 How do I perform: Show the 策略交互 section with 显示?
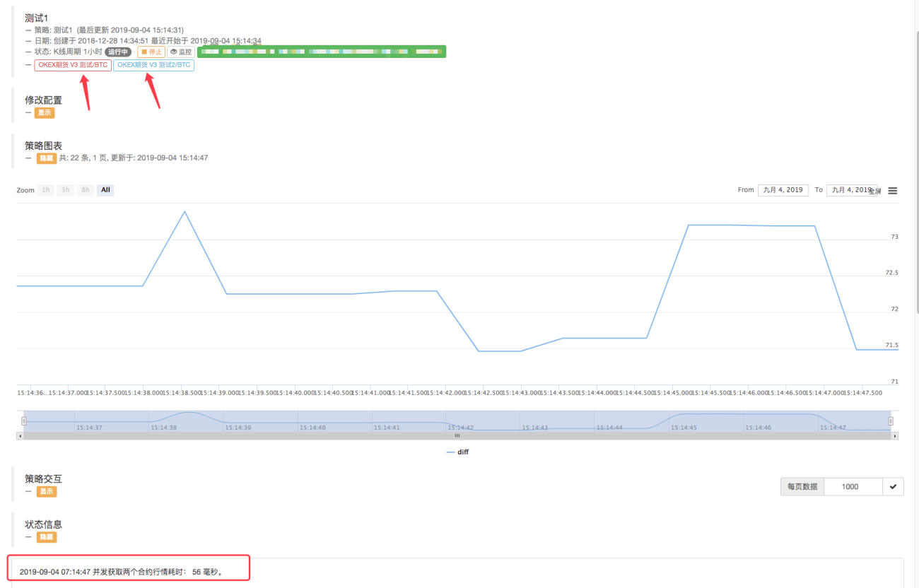(47, 491)
